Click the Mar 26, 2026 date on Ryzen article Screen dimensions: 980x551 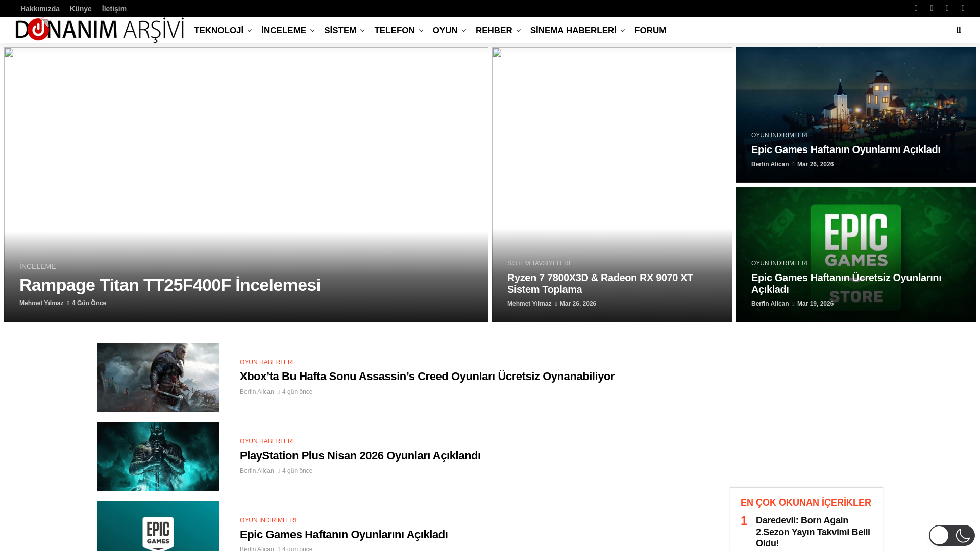[x=578, y=304]
